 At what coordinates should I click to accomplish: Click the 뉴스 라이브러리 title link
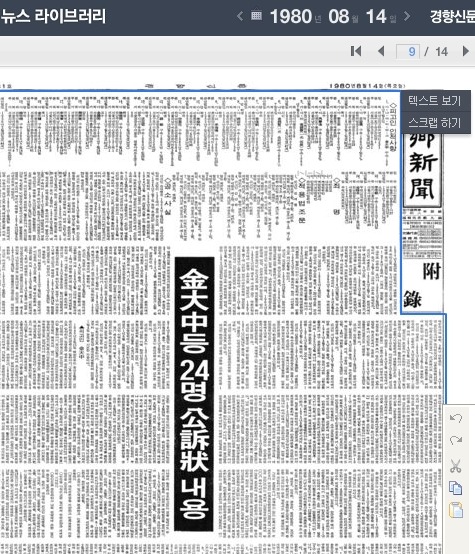click(53, 16)
